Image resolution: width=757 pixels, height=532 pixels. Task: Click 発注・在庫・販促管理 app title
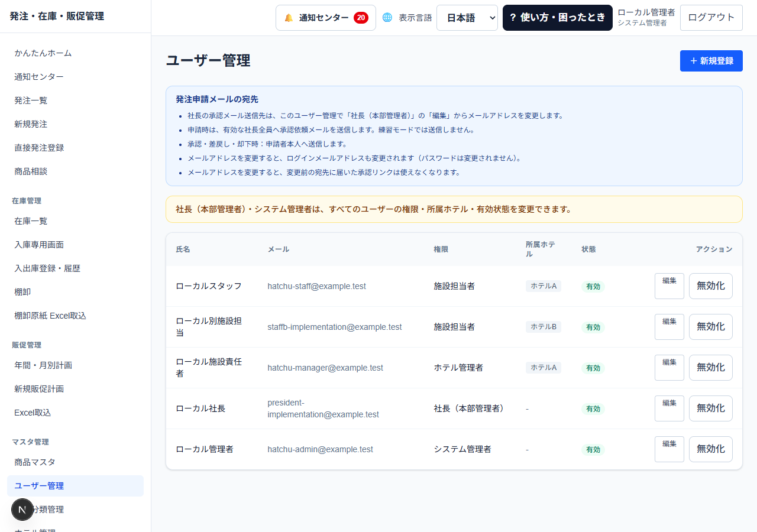pyautogui.click(x=57, y=17)
